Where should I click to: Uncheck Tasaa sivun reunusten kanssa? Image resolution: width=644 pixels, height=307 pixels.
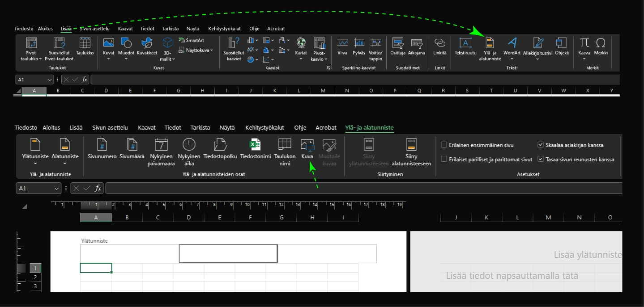tap(541, 160)
